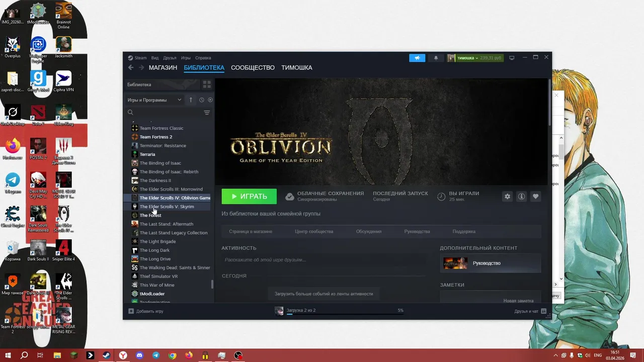The height and width of the screenshot is (362, 644).
Task: Switch to the МАГАЗИН tab
Action: [163, 67]
